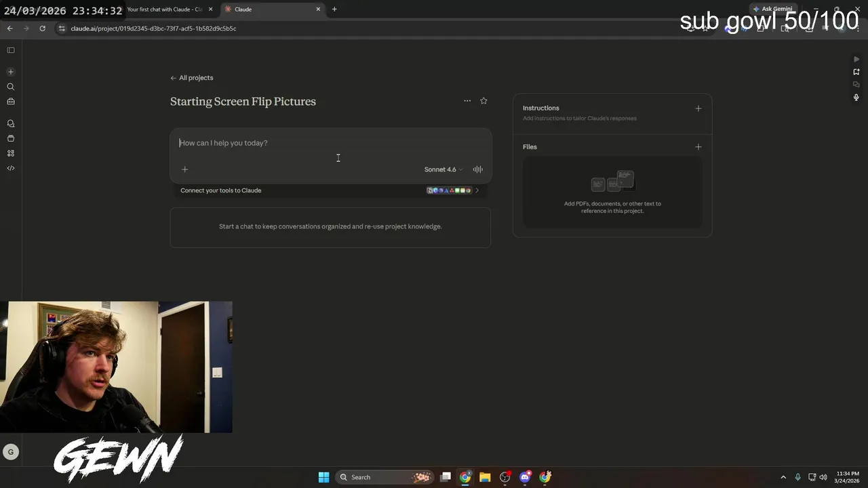Go back to All projects

coord(192,78)
